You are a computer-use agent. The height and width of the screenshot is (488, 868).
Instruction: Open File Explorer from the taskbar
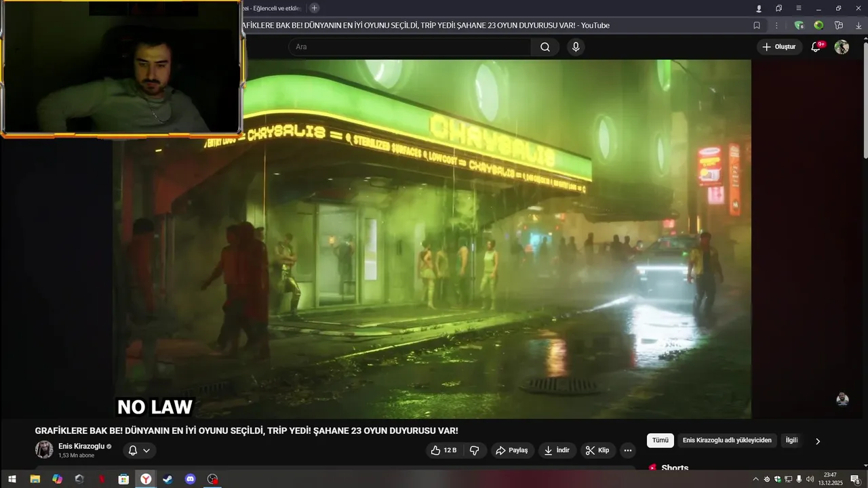point(35,479)
